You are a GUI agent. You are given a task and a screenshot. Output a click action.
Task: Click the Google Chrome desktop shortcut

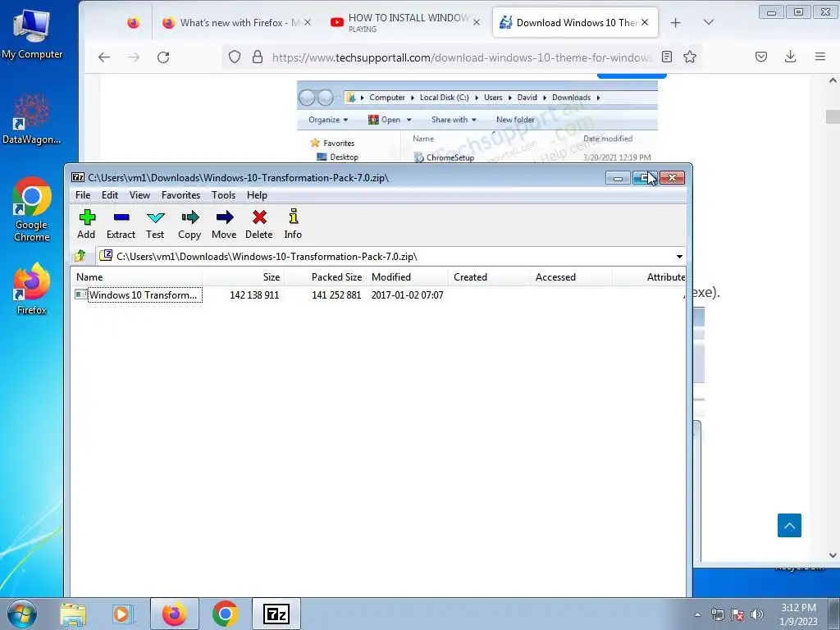(x=32, y=210)
